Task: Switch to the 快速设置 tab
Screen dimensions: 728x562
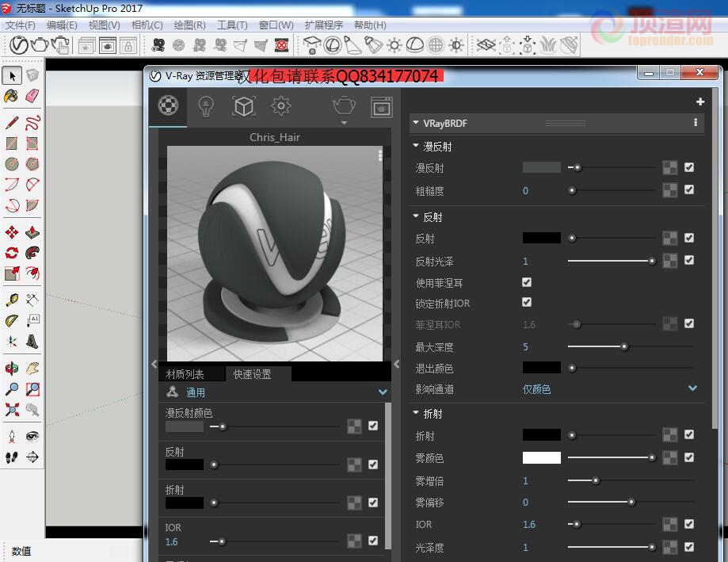Action: (252, 374)
